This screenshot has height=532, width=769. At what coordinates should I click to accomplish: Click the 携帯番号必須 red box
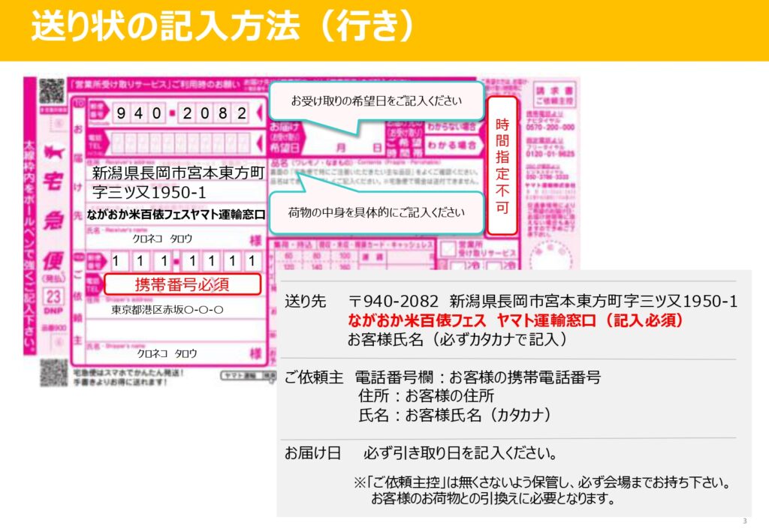point(182,284)
